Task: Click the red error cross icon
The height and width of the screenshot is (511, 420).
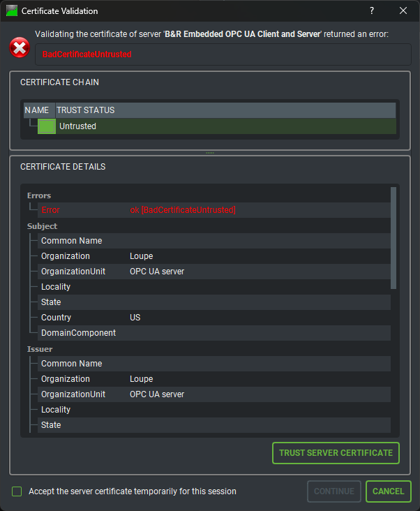Action: pyautogui.click(x=20, y=47)
